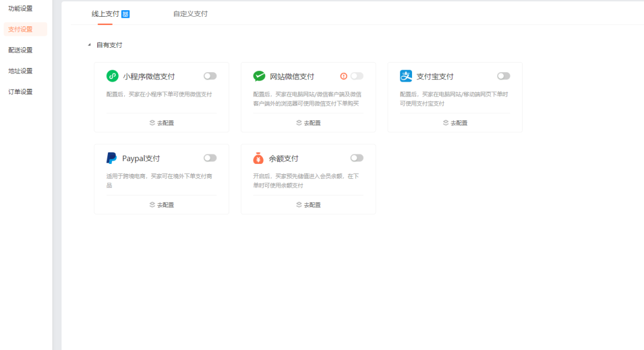Click the configure icon under 余额支付
This screenshot has width=644, height=350.
pyautogui.click(x=299, y=205)
